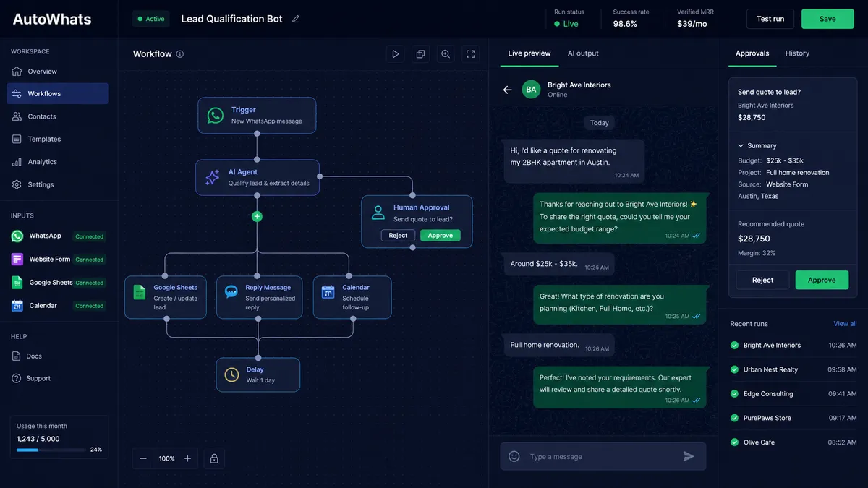This screenshot has height=488, width=868.
Task: Click the green plus add-node button
Action: pos(257,216)
